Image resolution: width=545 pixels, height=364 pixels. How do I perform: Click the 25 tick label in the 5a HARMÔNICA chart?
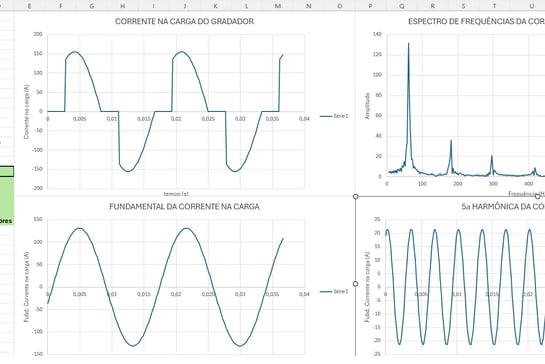[x=377, y=219]
